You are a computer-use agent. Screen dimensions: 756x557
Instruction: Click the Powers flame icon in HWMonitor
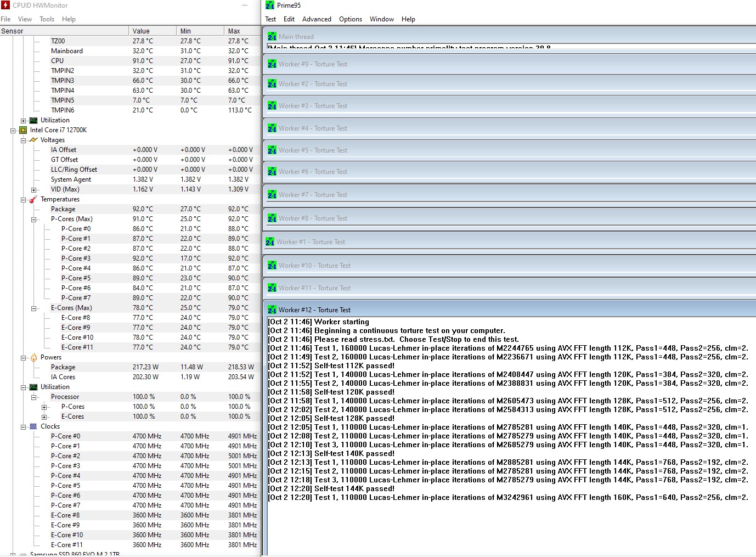tap(33, 357)
